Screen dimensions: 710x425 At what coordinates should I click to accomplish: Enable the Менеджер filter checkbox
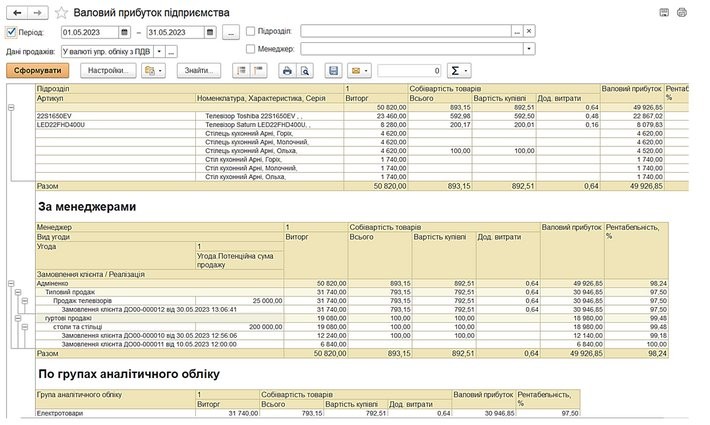coord(250,48)
